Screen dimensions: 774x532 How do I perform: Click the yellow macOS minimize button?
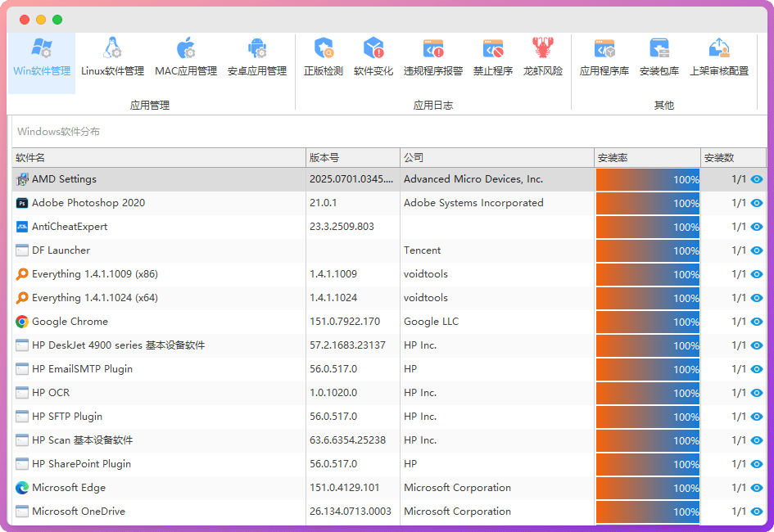(x=41, y=20)
